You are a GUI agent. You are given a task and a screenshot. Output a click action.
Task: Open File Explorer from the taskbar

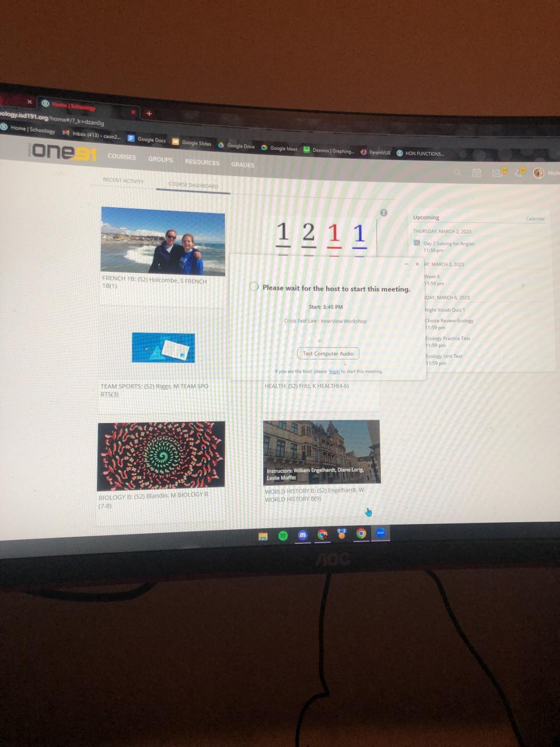[263, 536]
